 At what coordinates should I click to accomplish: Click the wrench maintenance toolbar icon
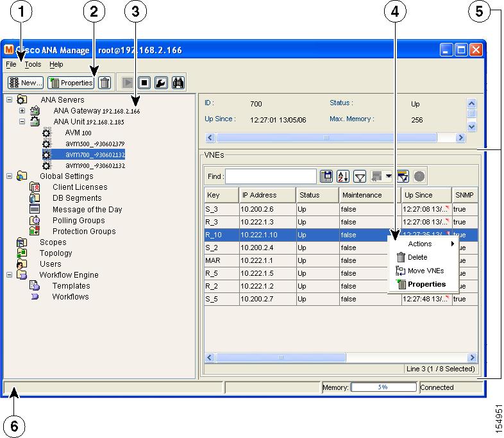point(161,83)
